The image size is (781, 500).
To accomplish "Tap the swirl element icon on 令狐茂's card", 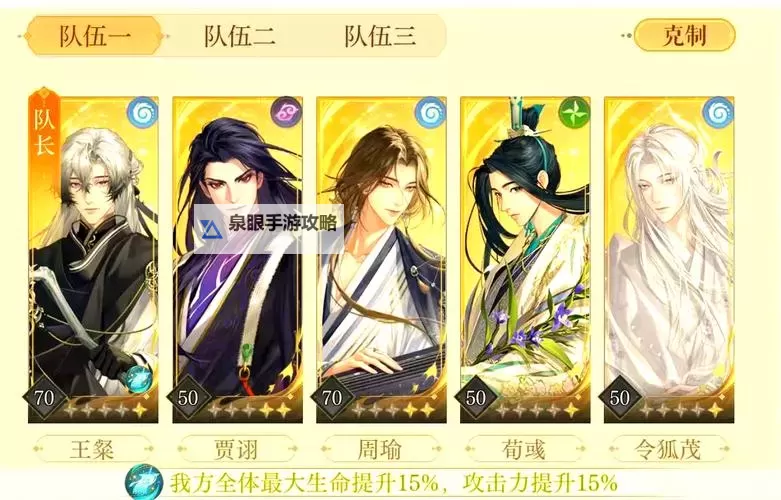I will (718, 113).
